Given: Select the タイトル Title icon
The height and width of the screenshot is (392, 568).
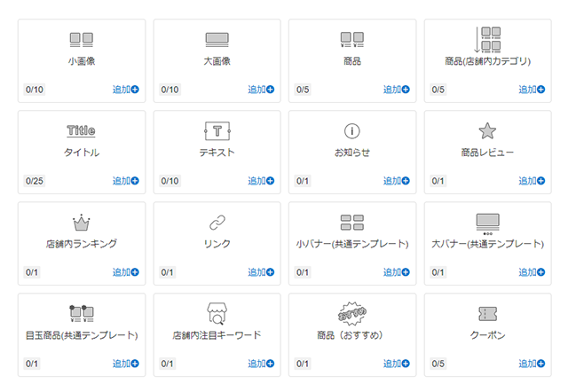Looking at the screenshot, I should 81,131.
